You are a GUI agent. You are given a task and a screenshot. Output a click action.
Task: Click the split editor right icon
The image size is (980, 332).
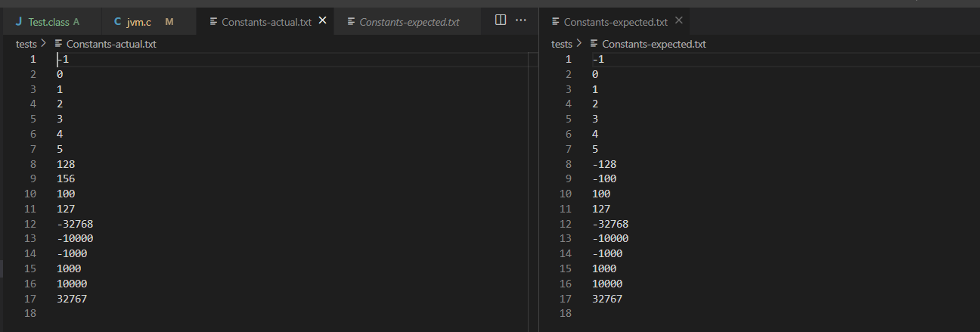click(x=501, y=20)
